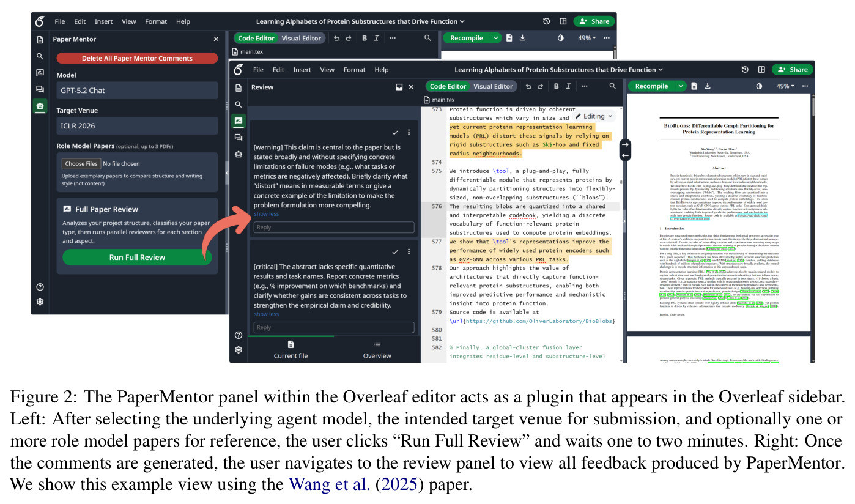This screenshot has height=504, width=855.
Task: Open the chat icon in the Review window sidebar
Action: click(238, 138)
